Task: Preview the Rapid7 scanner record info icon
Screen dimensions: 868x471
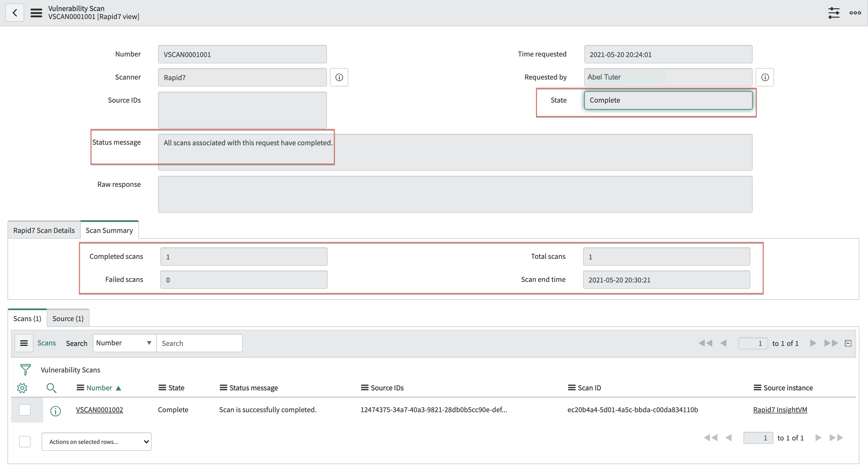Action: [x=339, y=77]
